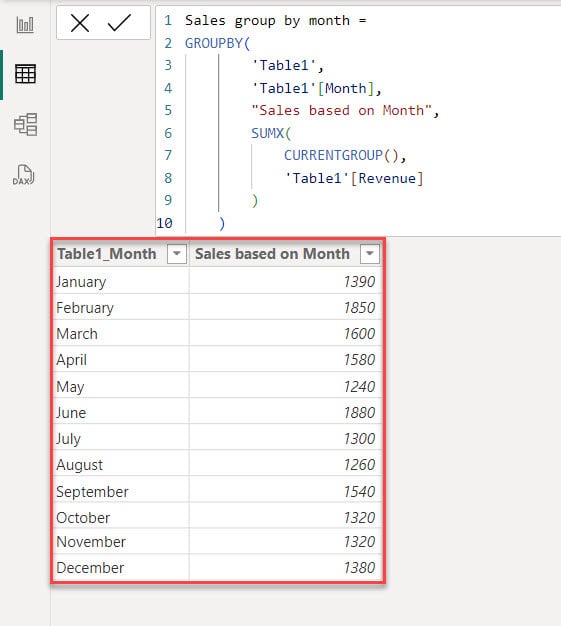561x626 pixels.
Task: Click the November cell
Action: point(121,542)
